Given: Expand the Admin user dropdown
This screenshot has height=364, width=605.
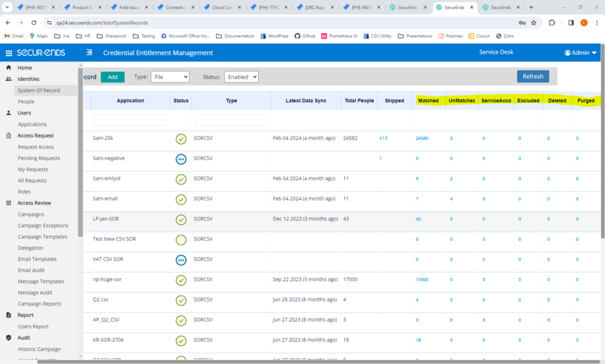Looking at the screenshot, I should click(x=581, y=53).
